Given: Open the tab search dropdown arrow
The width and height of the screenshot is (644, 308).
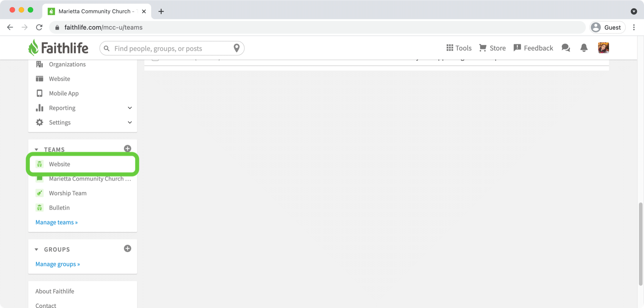Looking at the screenshot, I should click(634, 11).
